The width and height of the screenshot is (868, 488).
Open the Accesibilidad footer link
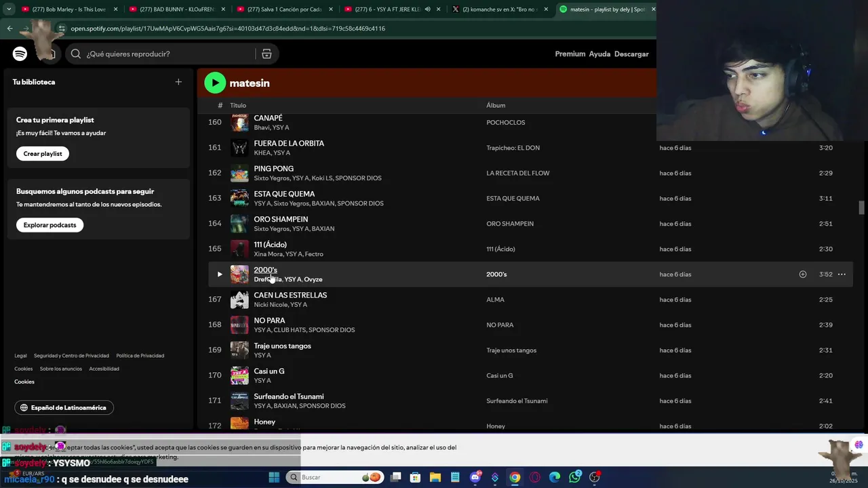click(104, 369)
